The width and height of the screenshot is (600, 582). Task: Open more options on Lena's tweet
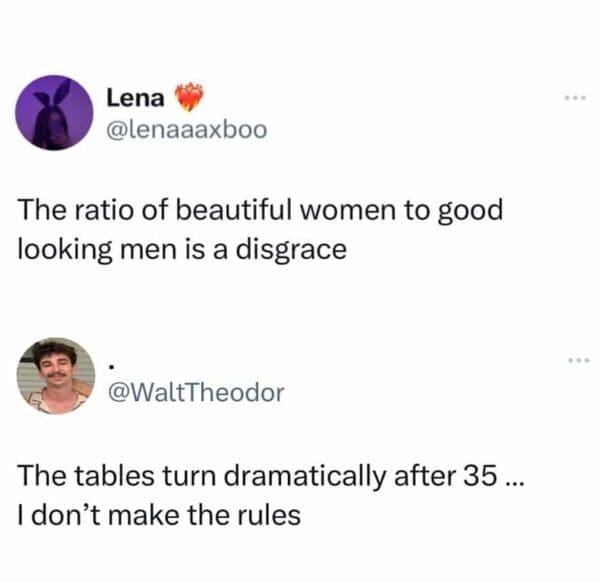(572, 100)
